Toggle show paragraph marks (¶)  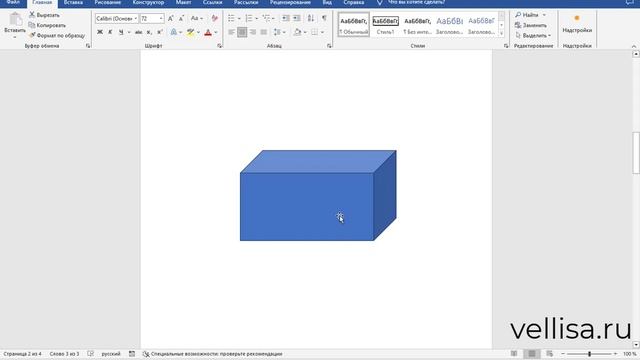point(324,18)
